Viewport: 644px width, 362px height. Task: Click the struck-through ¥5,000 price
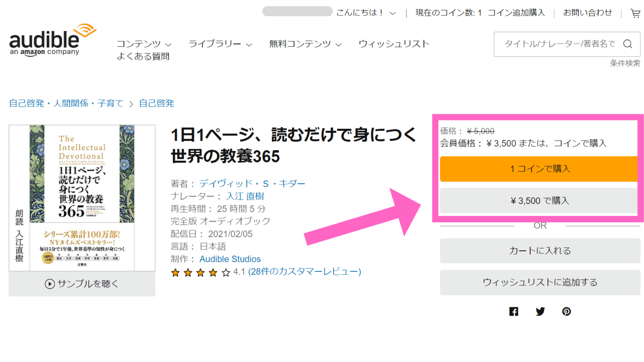[x=480, y=131]
